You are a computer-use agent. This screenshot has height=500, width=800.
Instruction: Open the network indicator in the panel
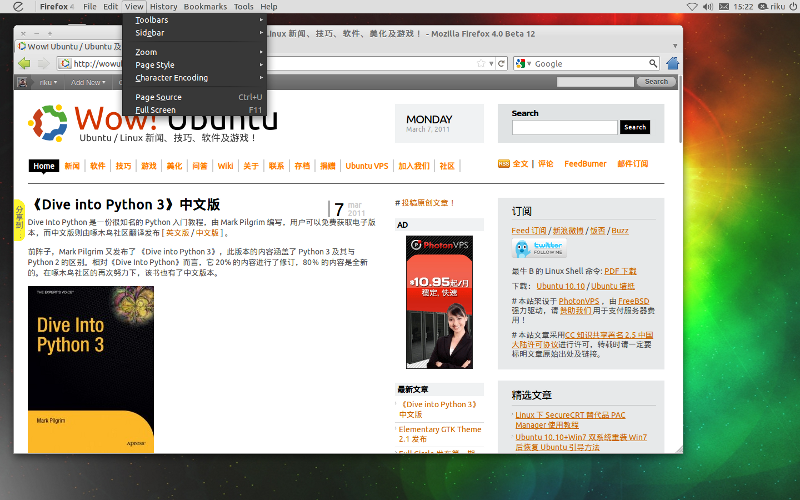(x=692, y=7)
